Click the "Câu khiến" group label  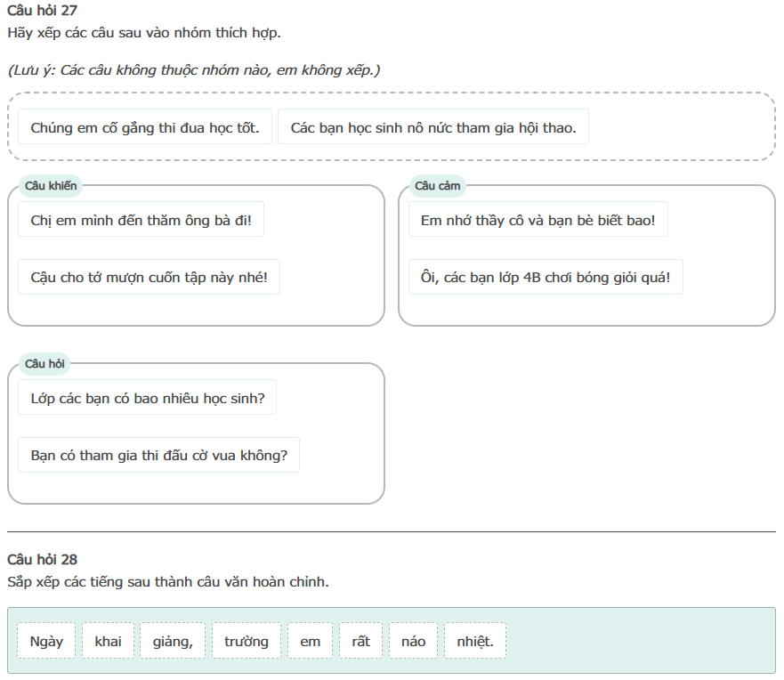pos(51,186)
